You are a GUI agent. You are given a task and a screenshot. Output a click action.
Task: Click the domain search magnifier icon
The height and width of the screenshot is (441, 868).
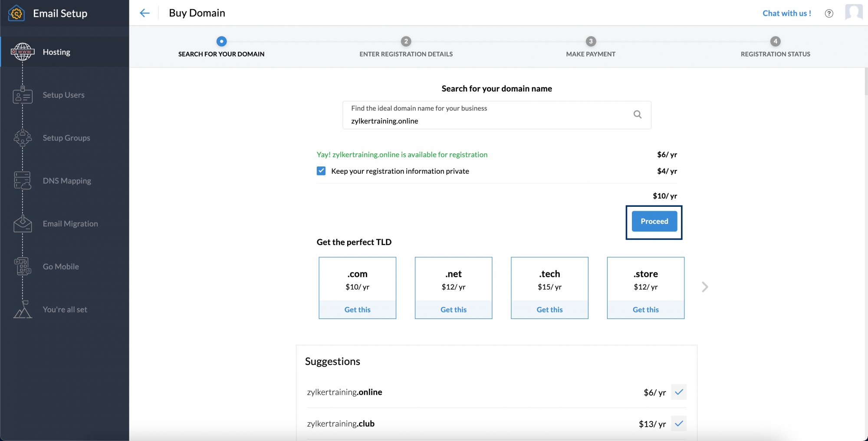click(x=637, y=114)
